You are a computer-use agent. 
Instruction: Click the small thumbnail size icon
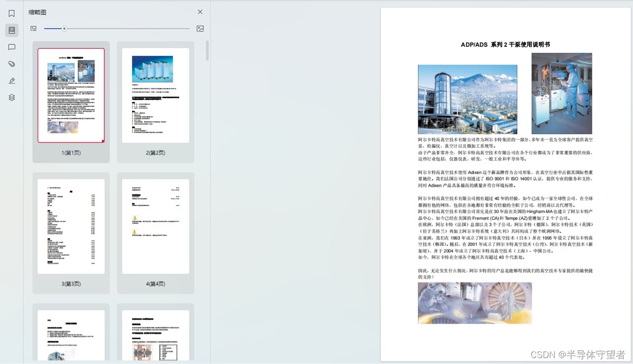34,29
